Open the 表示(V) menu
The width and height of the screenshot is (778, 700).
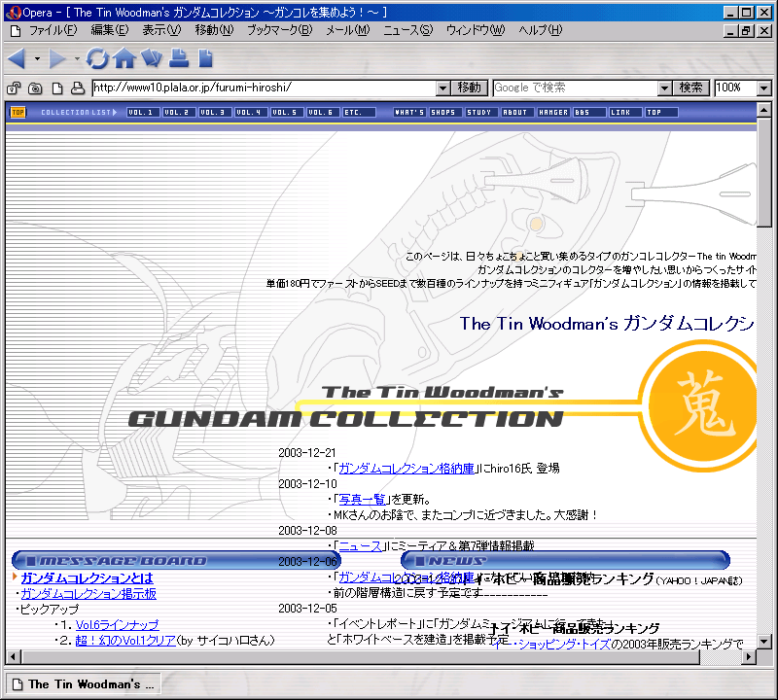pyautogui.click(x=161, y=31)
